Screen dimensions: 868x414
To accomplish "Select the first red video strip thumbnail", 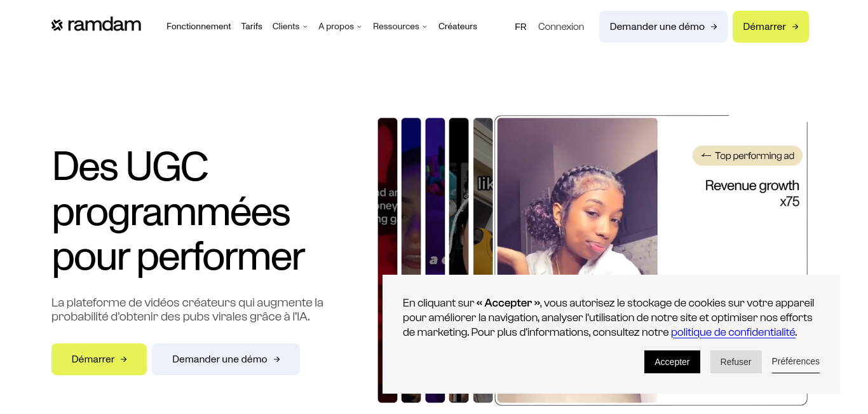I will [388, 261].
